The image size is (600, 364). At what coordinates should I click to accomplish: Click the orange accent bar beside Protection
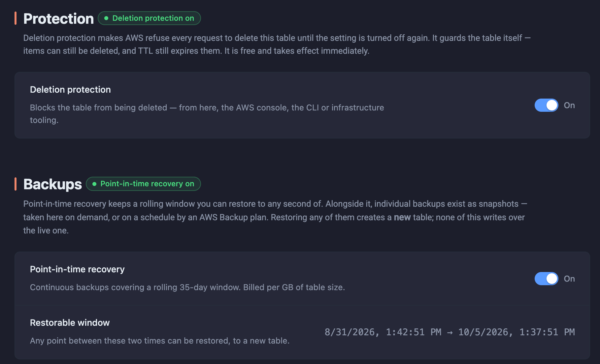(16, 18)
